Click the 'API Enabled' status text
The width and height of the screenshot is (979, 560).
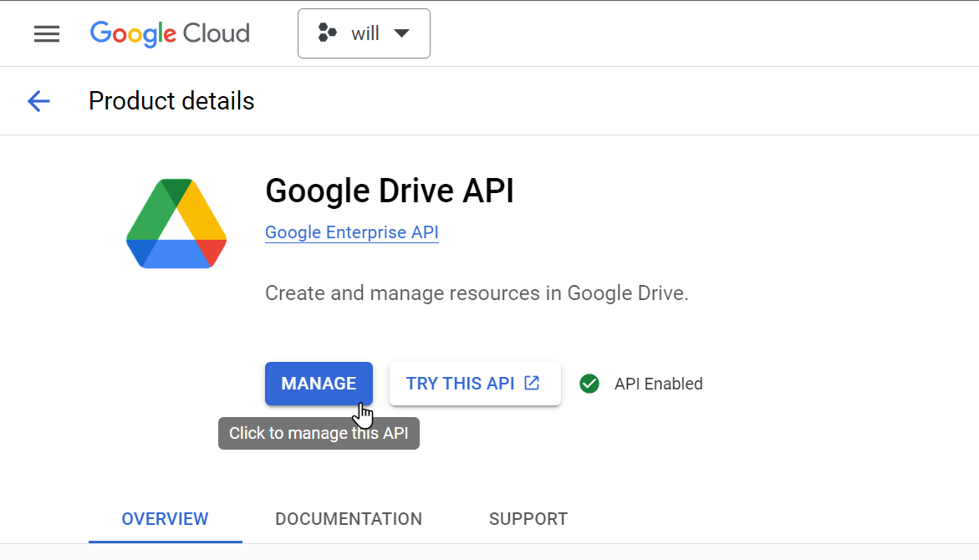point(658,384)
